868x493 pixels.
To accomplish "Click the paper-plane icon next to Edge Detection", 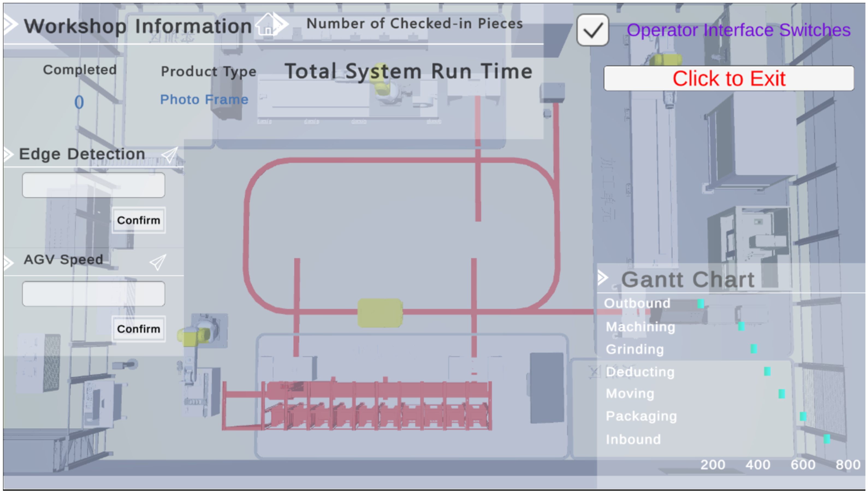I will click(169, 155).
